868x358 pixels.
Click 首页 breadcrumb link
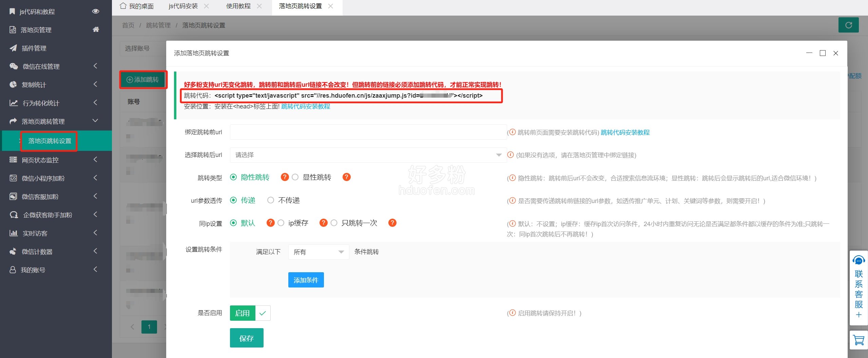pyautogui.click(x=128, y=25)
